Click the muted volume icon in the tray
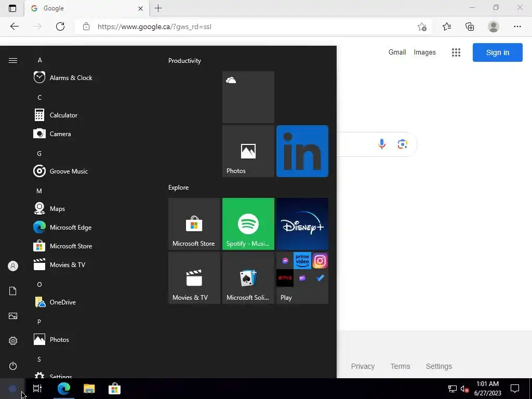This screenshot has width=532, height=399. click(x=464, y=389)
